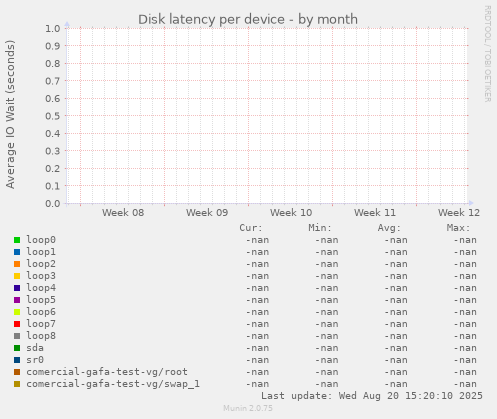
Task: Select the loop3 legend label
Action: [41, 276]
